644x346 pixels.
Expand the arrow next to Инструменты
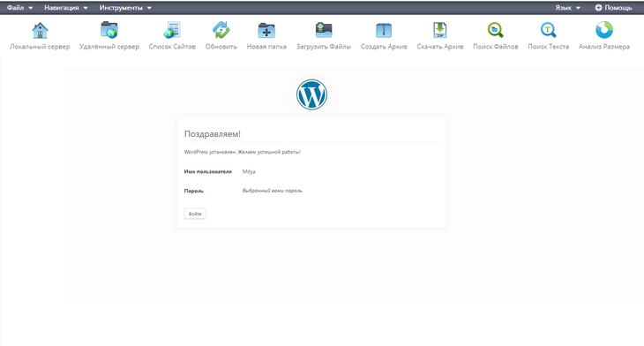tap(149, 8)
